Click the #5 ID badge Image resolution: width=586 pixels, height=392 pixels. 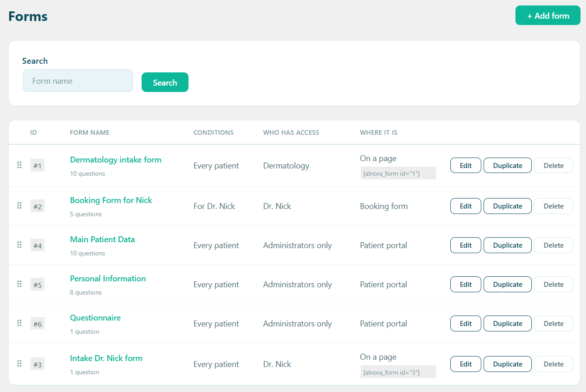pos(37,285)
